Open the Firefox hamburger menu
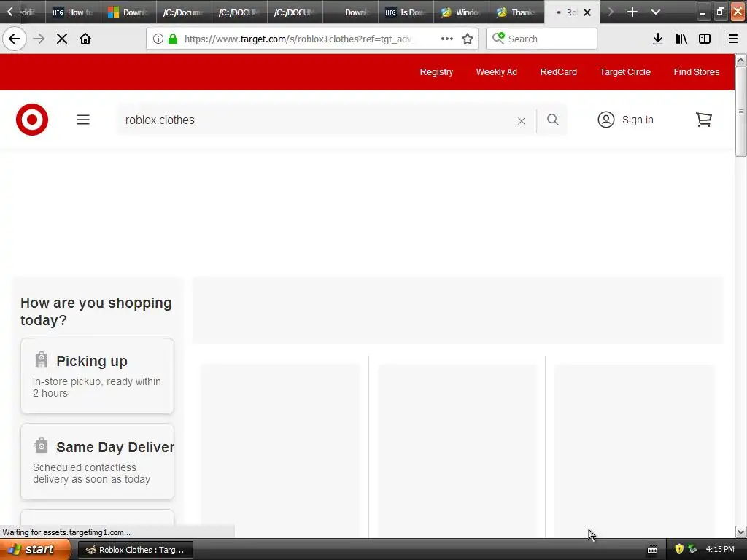The image size is (747, 560). point(733,39)
